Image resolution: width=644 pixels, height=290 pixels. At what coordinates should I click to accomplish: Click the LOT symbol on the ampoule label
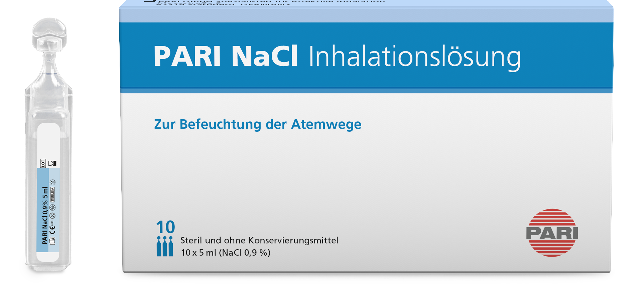[x=43, y=163]
